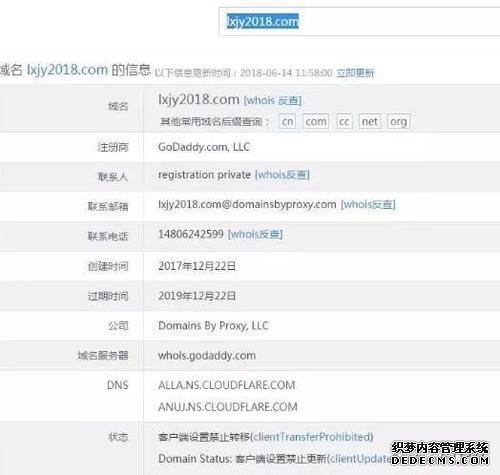The image size is (500, 475).
Task: Click the phone number 14806242599
Action: (x=191, y=234)
